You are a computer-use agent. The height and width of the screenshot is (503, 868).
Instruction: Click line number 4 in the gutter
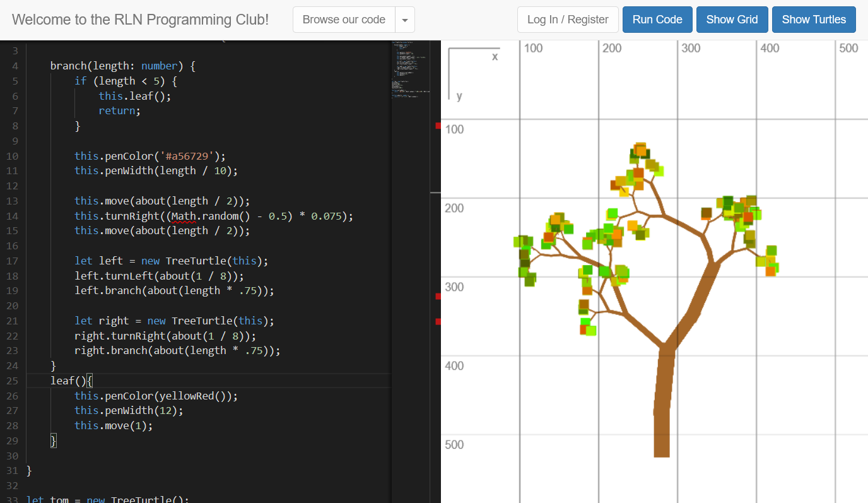(15, 66)
